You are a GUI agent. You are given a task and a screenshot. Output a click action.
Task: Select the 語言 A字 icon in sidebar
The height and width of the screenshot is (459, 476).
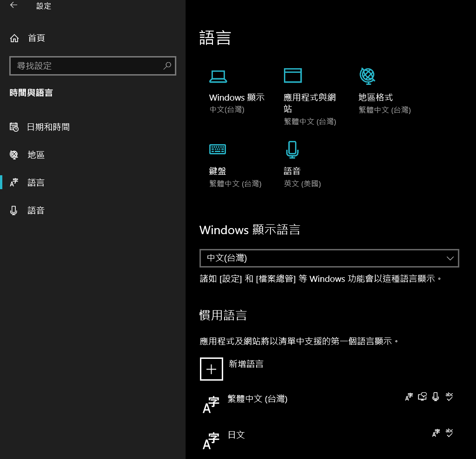14,182
